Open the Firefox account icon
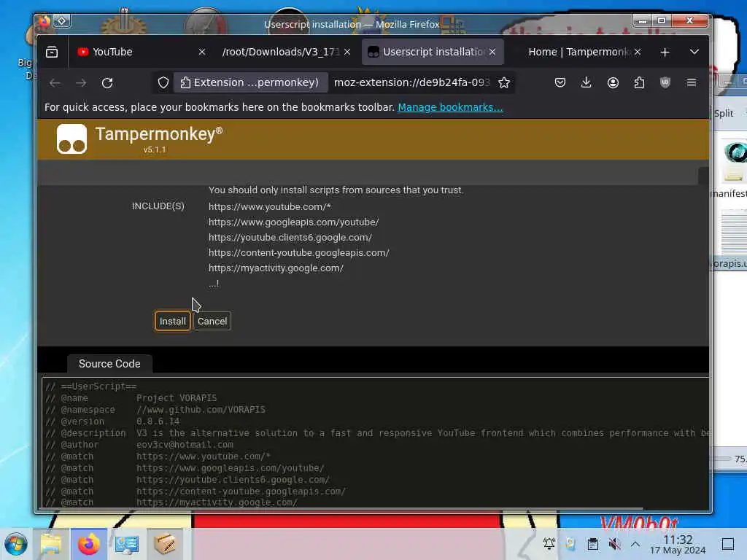Image resolution: width=747 pixels, height=560 pixels. 613,83
